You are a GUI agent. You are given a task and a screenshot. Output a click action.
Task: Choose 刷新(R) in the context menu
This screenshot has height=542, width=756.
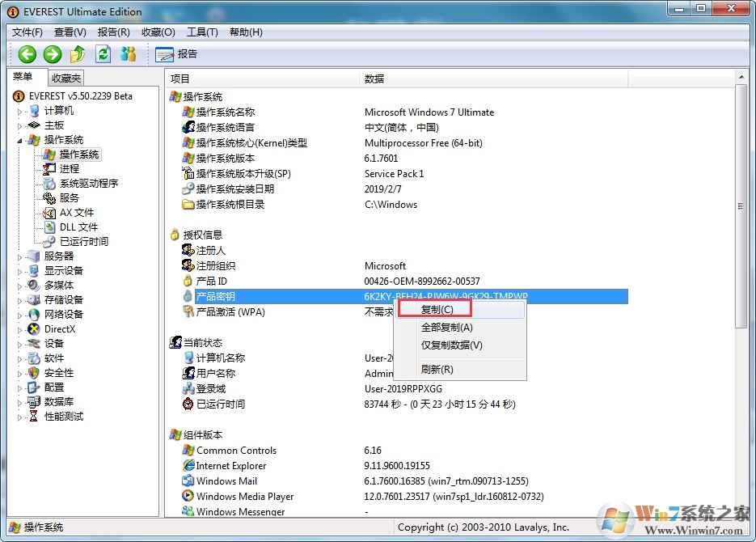(437, 370)
